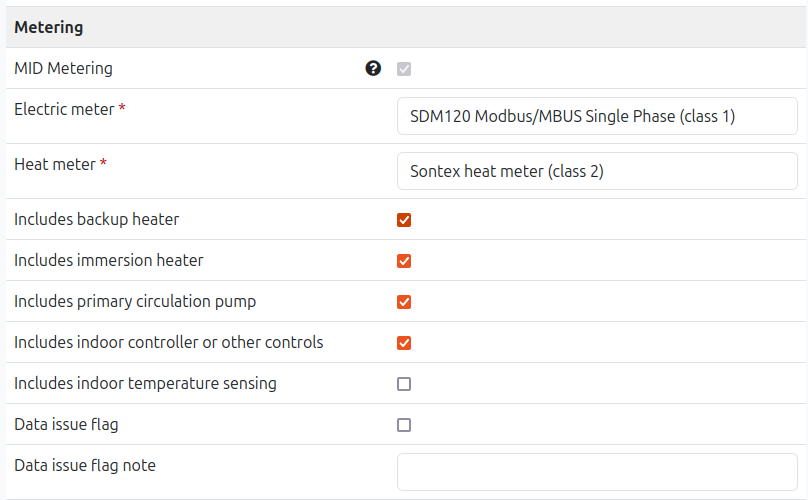Click the Electric meter label text
808x500 pixels.
pyautogui.click(x=64, y=109)
